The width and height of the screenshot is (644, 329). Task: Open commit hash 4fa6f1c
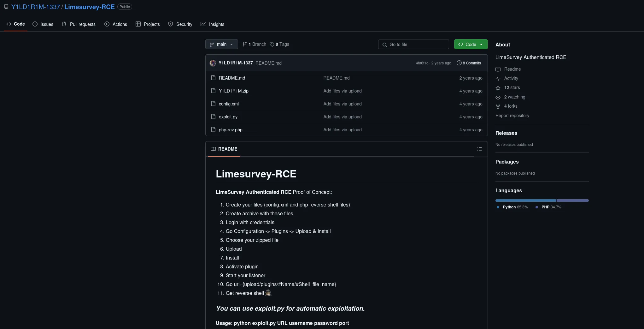[422, 63]
